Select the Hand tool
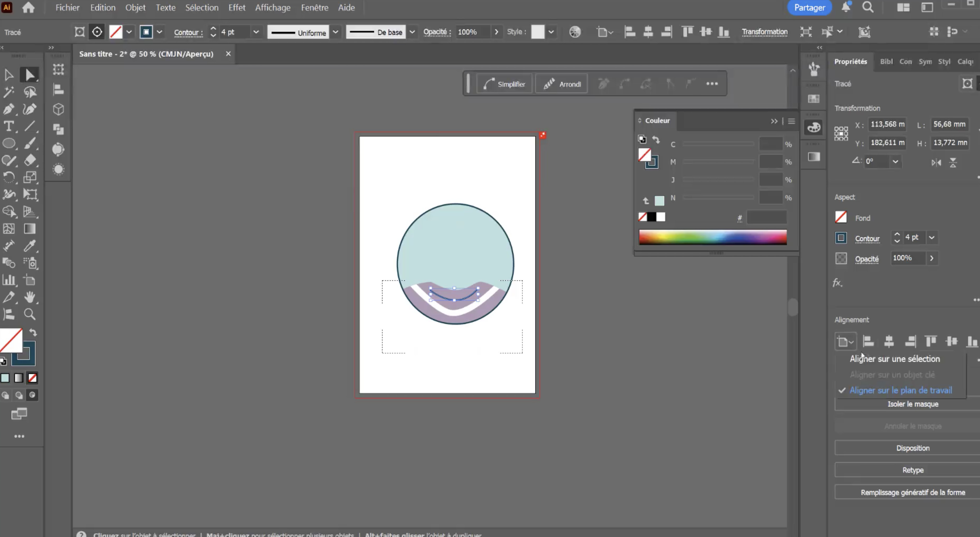 coord(30,297)
